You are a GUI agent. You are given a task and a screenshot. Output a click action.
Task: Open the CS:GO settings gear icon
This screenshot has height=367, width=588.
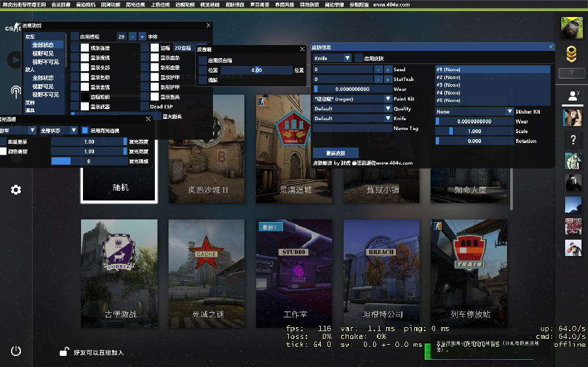tap(16, 189)
